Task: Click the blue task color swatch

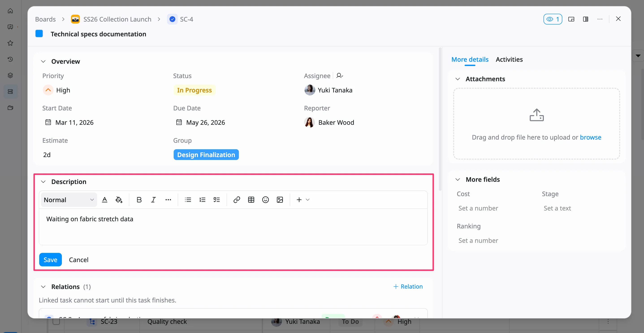Action: 39,34
